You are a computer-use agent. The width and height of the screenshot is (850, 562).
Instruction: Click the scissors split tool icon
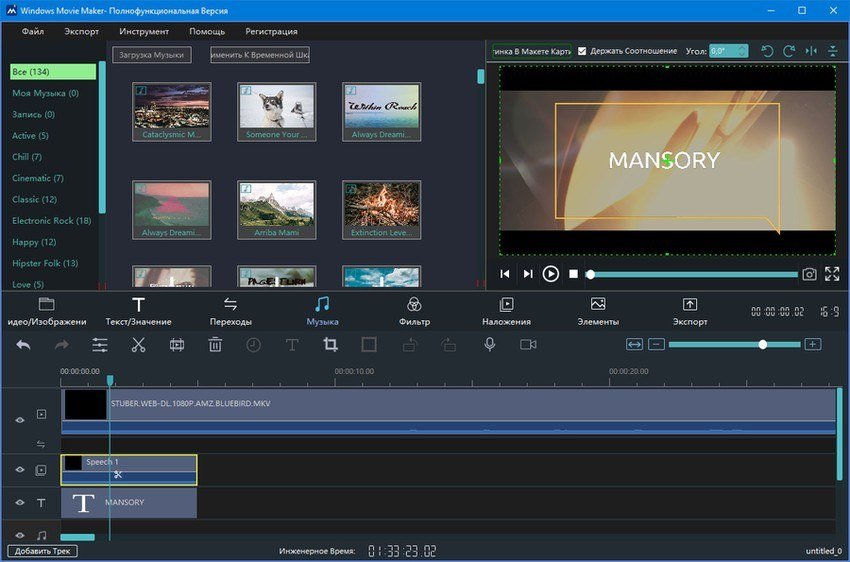tap(138, 345)
